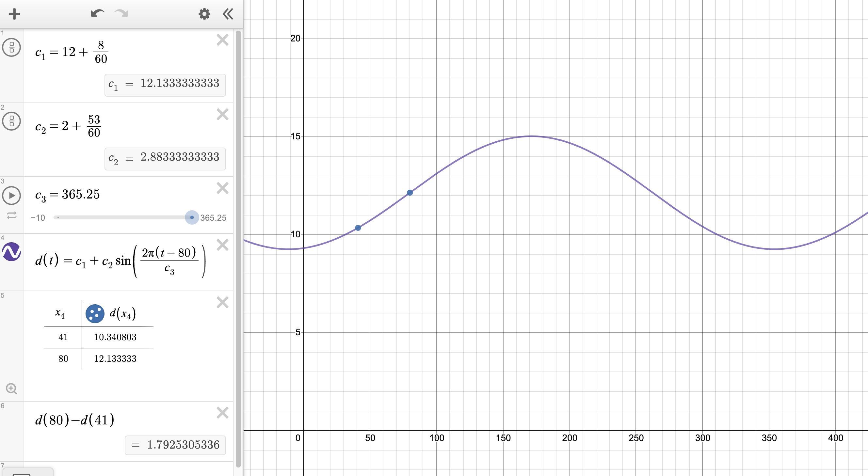Toggle fraction display icon for c2
Screen dimensions: 868x476
[11, 121]
